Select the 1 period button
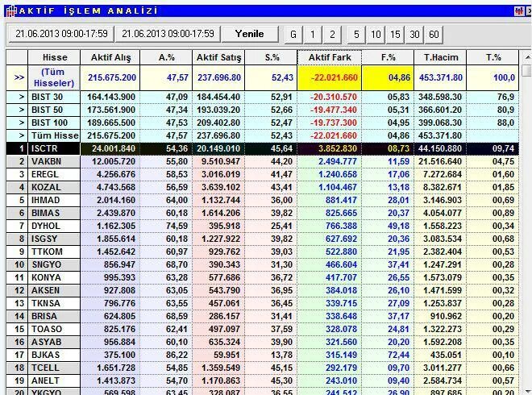The height and width of the screenshot is (395, 532). coord(313,35)
